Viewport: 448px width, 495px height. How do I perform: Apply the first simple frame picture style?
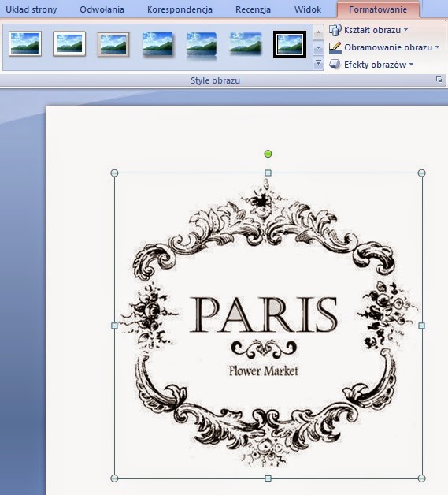click(25, 43)
